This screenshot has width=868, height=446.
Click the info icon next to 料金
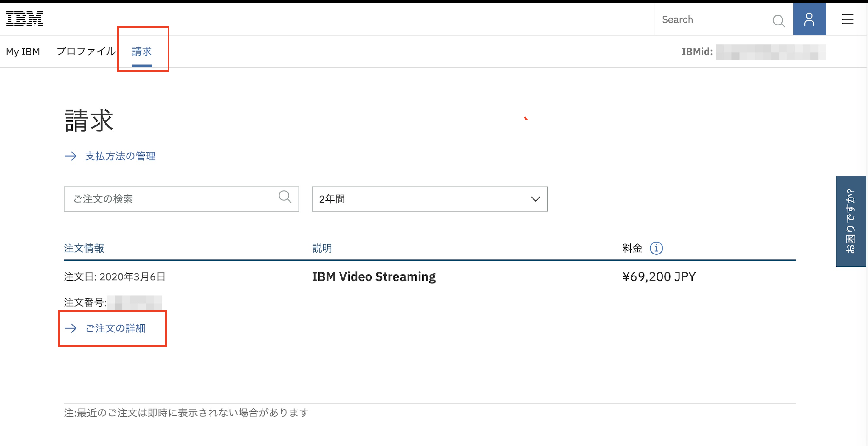pyautogui.click(x=656, y=248)
